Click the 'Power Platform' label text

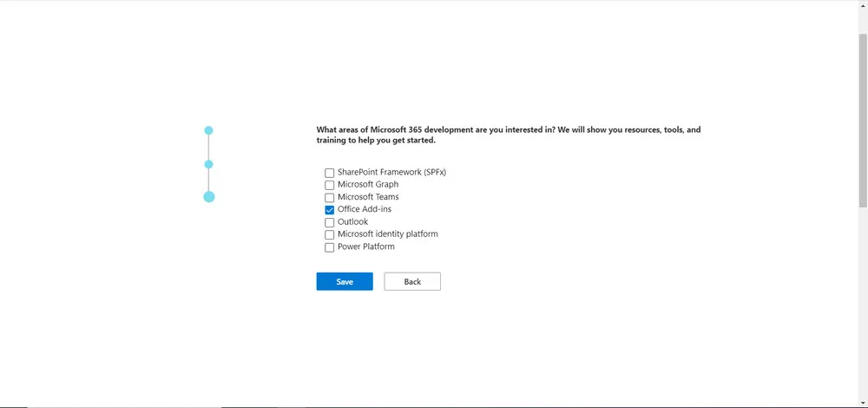366,247
